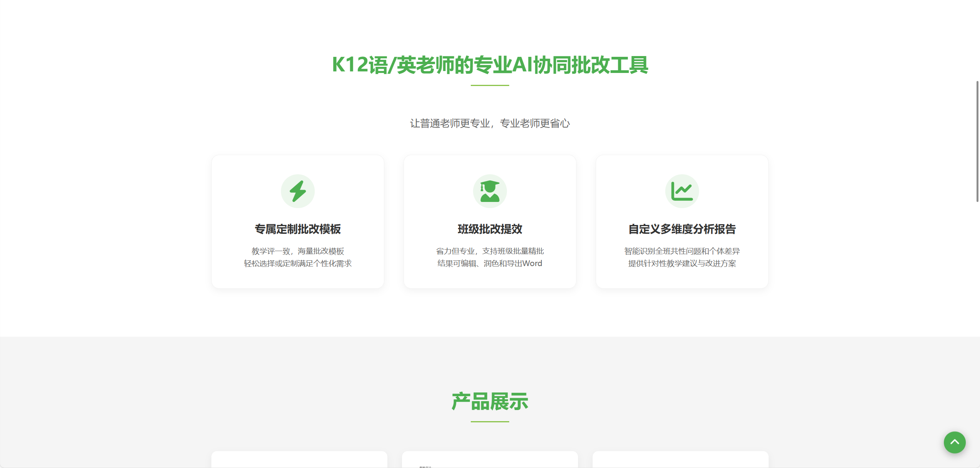Screen dimensions: 980x468
Task: Click 结果可编辑、润色和导出Word description line
Action: (490, 263)
